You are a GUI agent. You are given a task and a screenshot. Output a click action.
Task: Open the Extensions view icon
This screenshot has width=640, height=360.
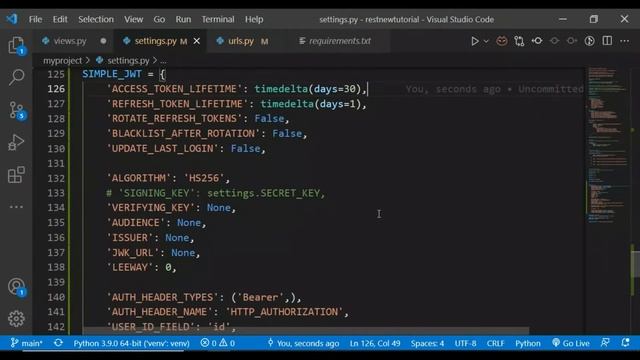16,175
